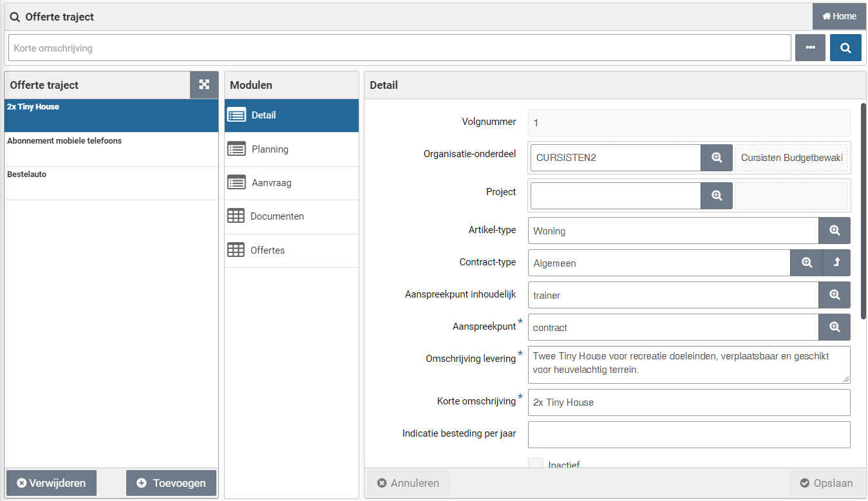Open the Aanvraag module
868x501 pixels.
pyautogui.click(x=271, y=183)
